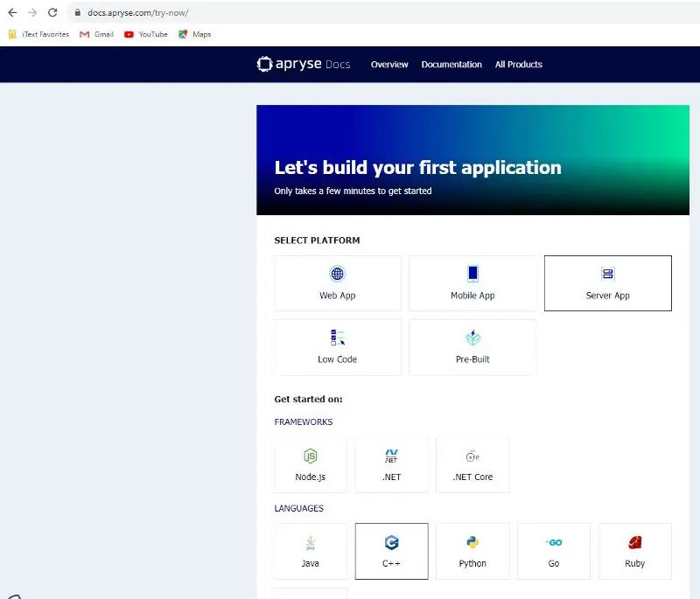Image resolution: width=700 pixels, height=599 pixels.
Task: Go back with the browser back arrow
Action: tap(12, 12)
